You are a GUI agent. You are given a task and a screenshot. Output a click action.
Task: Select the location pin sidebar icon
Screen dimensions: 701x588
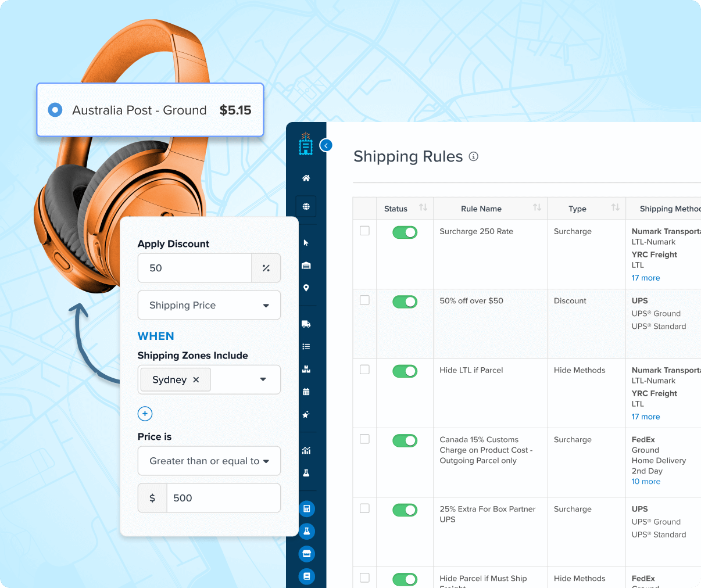point(306,288)
